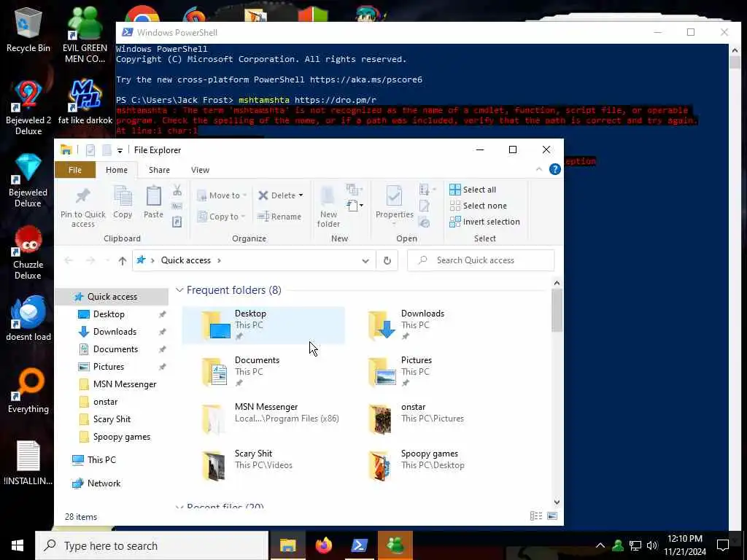Click the Windows Start button
This screenshot has width=747, height=560.
tap(18, 545)
